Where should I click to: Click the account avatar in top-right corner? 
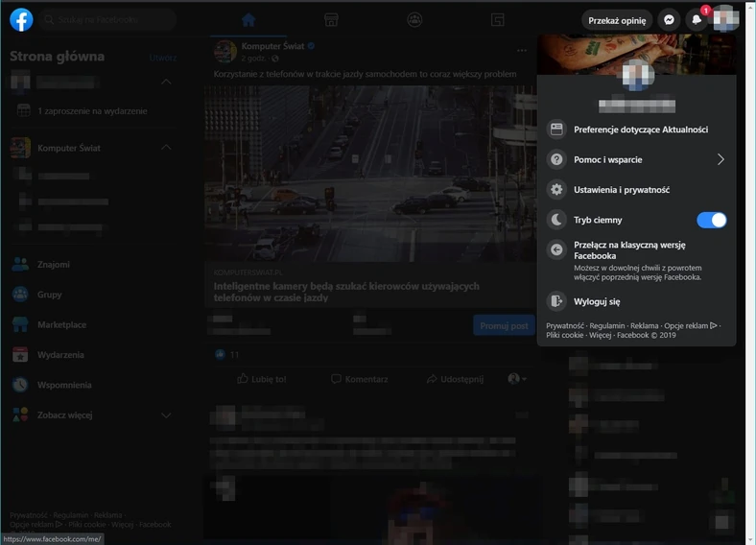point(725,19)
